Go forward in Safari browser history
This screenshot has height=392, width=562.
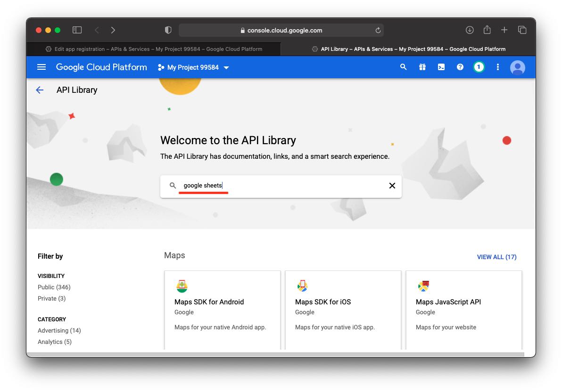pyautogui.click(x=113, y=30)
